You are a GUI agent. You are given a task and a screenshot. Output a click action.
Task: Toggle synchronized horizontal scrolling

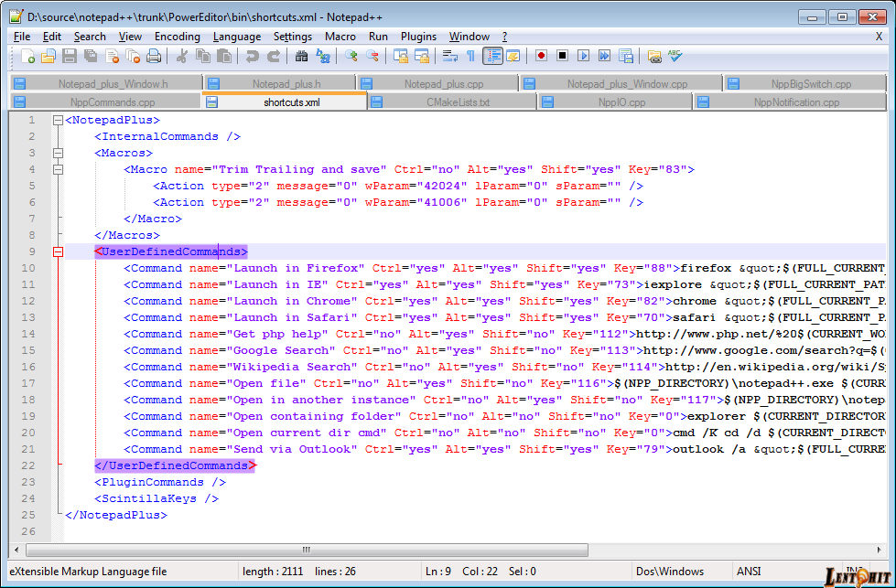(422, 56)
